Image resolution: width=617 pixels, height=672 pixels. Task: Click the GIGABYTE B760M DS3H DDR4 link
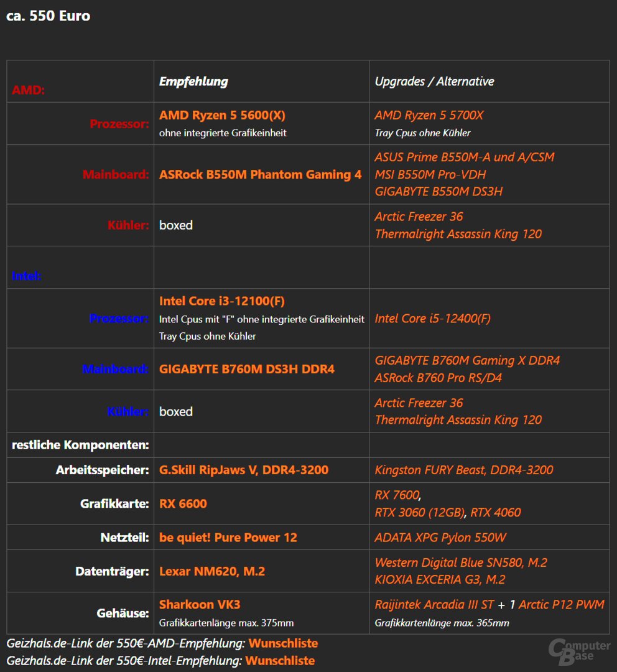pyautogui.click(x=246, y=369)
